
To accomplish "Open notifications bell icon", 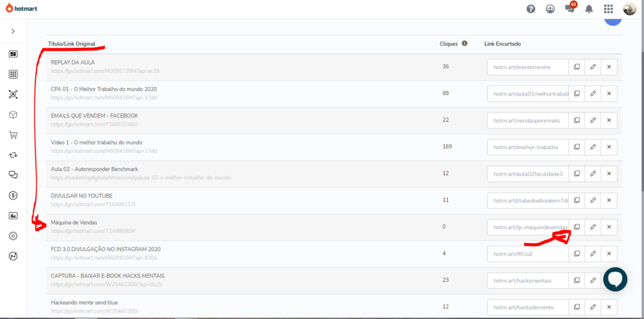I will pyautogui.click(x=589, y=9).
